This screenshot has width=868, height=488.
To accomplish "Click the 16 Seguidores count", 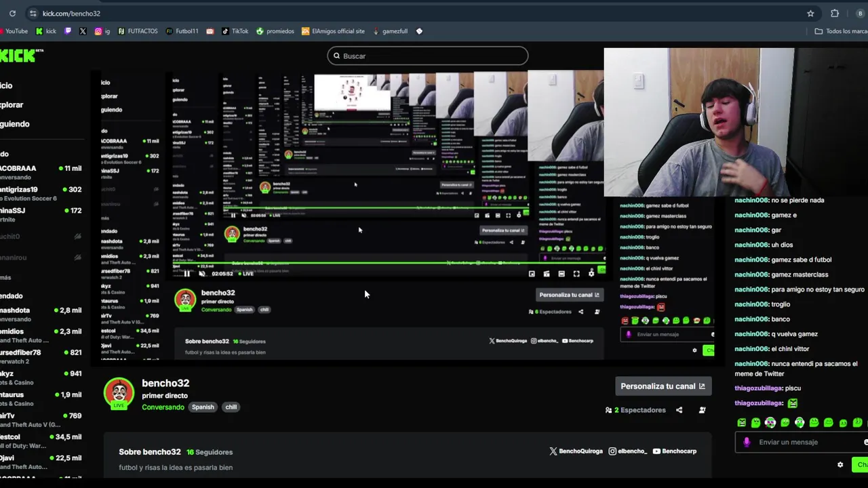I will 210,452.
